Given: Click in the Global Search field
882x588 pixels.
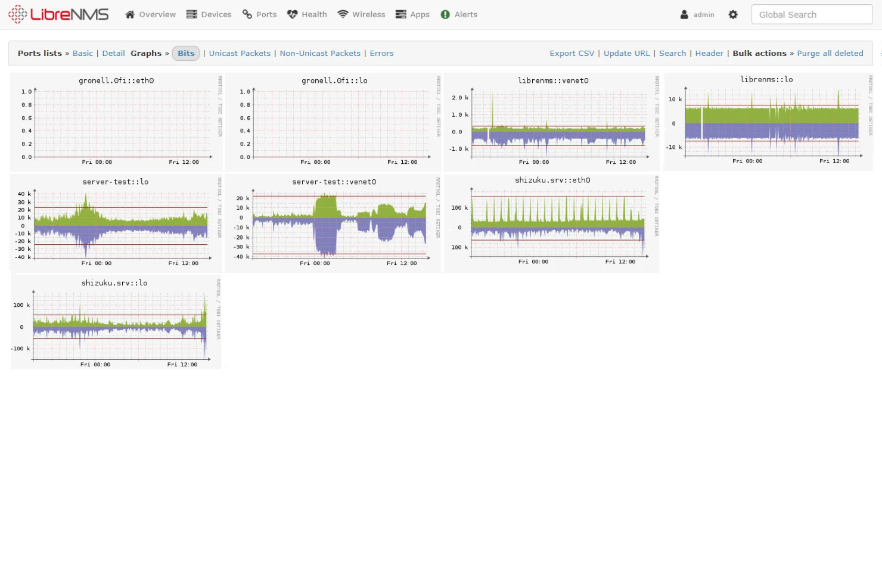Looking at the screenshot, I should coord(812,14).
